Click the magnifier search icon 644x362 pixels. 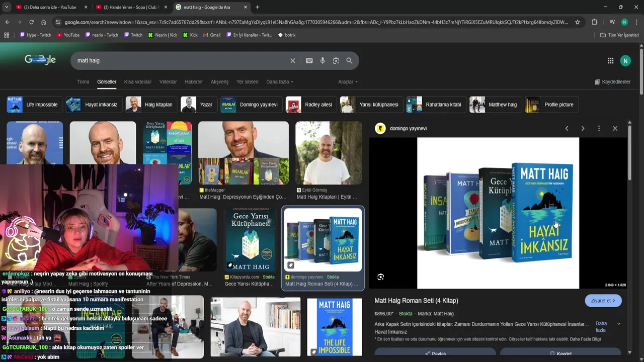tap(349, 60)
